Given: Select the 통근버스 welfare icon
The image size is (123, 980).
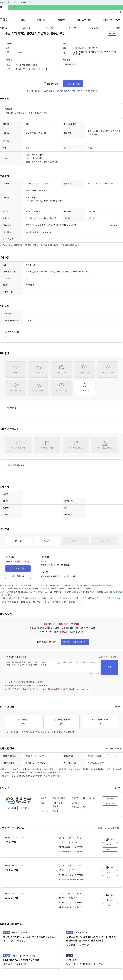Looking at the screenshot, I should pos(16,369).
